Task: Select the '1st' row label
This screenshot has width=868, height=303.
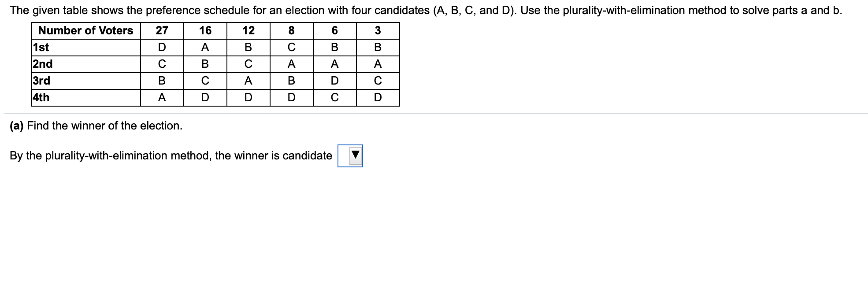Action: point(41,48)
